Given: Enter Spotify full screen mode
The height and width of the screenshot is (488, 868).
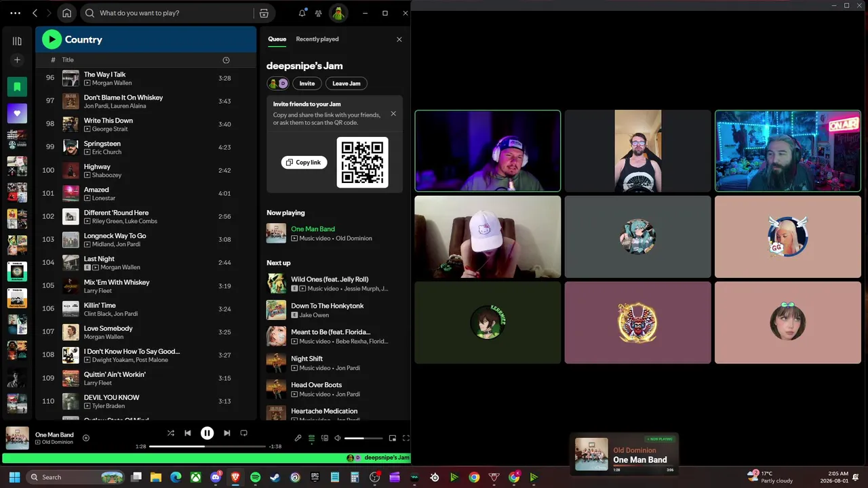Looking at the screenshot, I should tap(406, 439).
